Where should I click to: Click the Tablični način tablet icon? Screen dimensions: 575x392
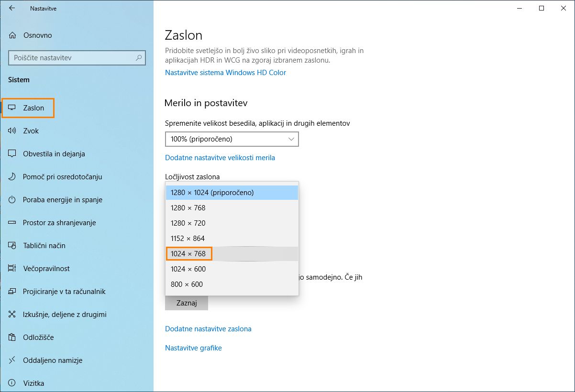coord(12,246)
